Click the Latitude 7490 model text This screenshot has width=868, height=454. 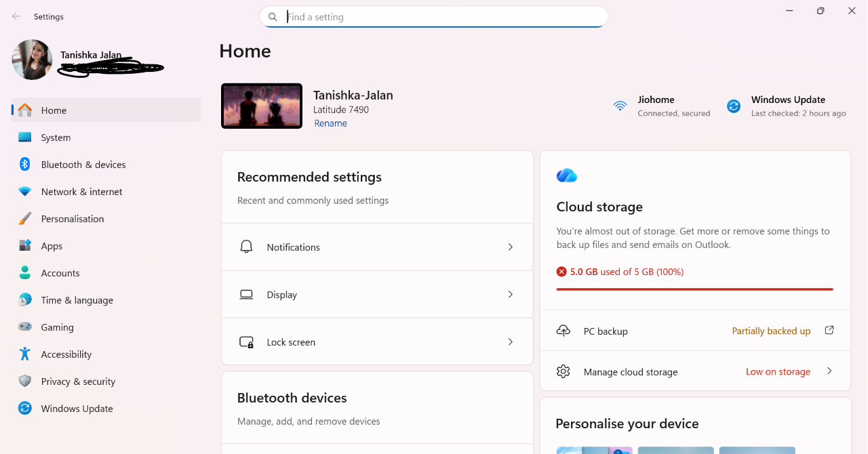pos(341,110)
